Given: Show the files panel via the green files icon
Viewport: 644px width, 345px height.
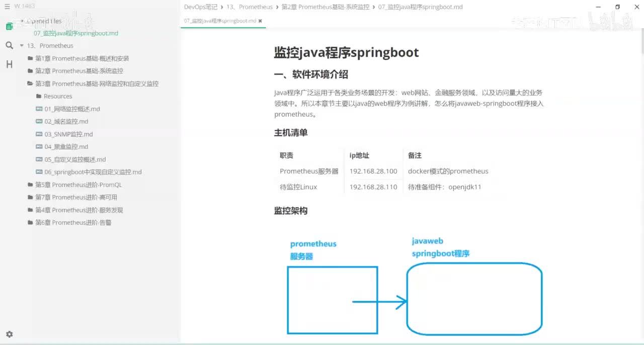Looking at the screenshot, I should click(9, 27).
